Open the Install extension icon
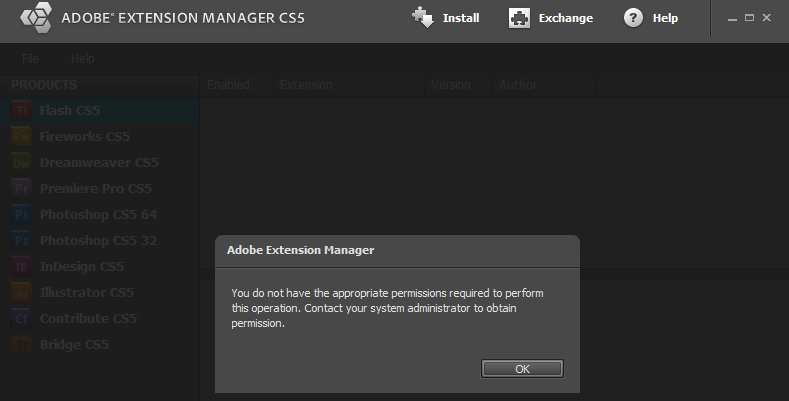The image size is (789, 401). click(423, 18)
